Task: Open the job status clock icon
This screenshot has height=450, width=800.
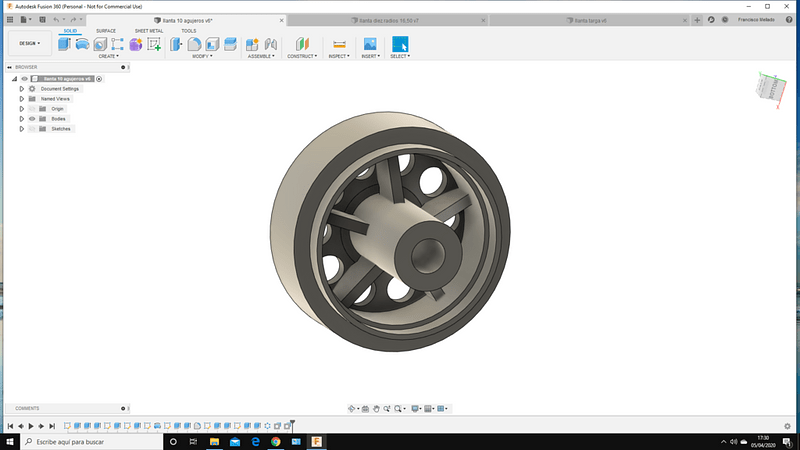Action: coord(725,20)
